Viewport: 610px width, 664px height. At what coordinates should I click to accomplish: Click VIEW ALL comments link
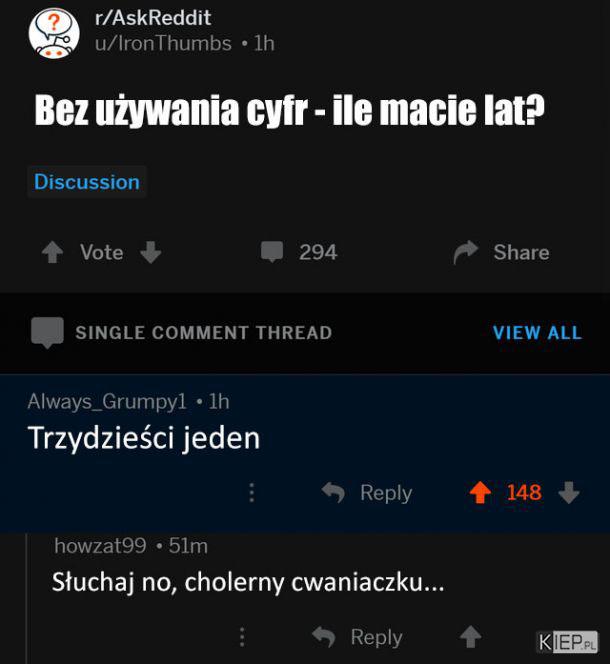tap(537, 332)
